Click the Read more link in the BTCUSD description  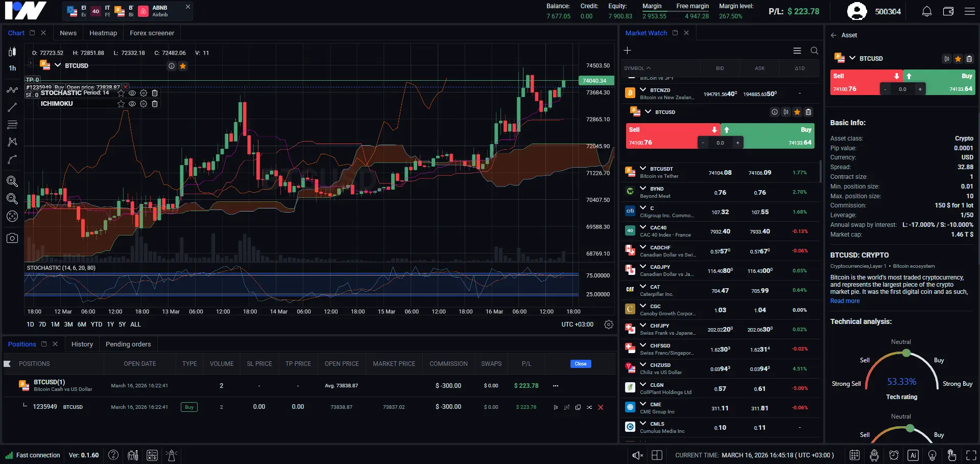(x=844, y=301)
